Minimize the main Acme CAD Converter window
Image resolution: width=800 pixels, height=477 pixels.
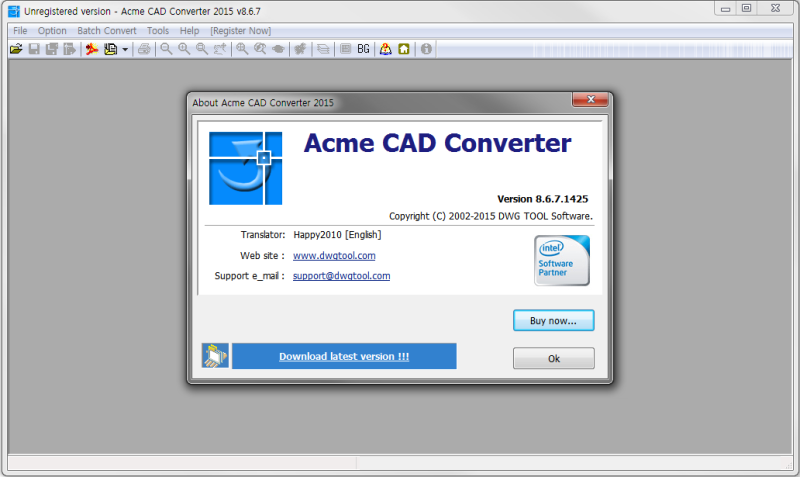tap(725, 8)
